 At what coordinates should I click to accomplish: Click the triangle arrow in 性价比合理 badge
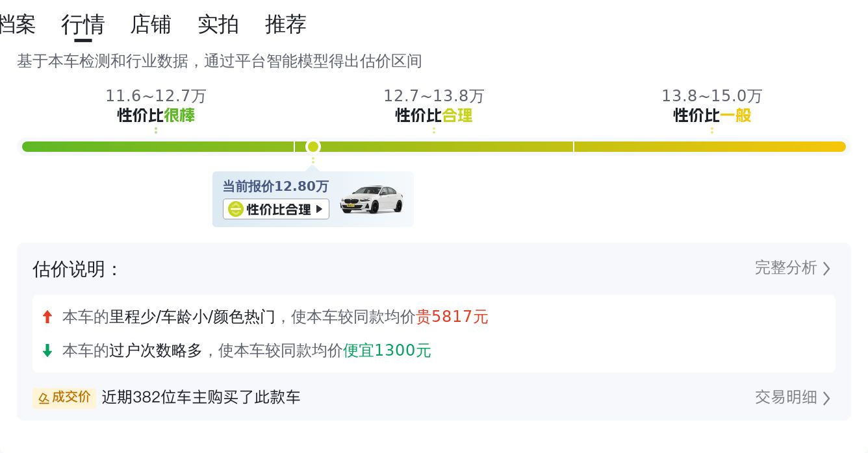[319, 209]
